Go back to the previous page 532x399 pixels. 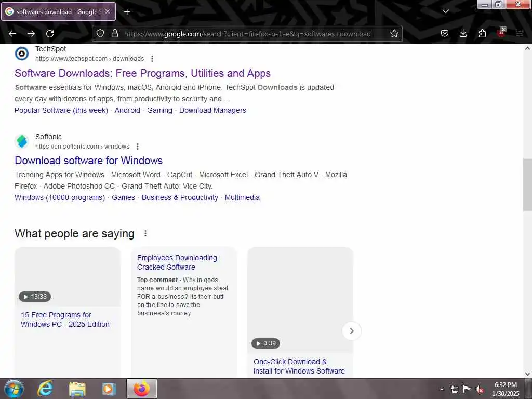[12, 34]
